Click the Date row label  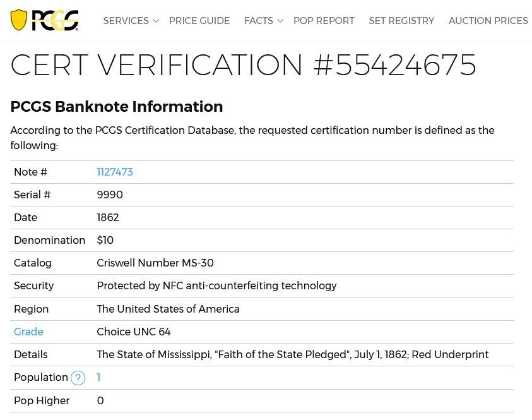[25, 217]
